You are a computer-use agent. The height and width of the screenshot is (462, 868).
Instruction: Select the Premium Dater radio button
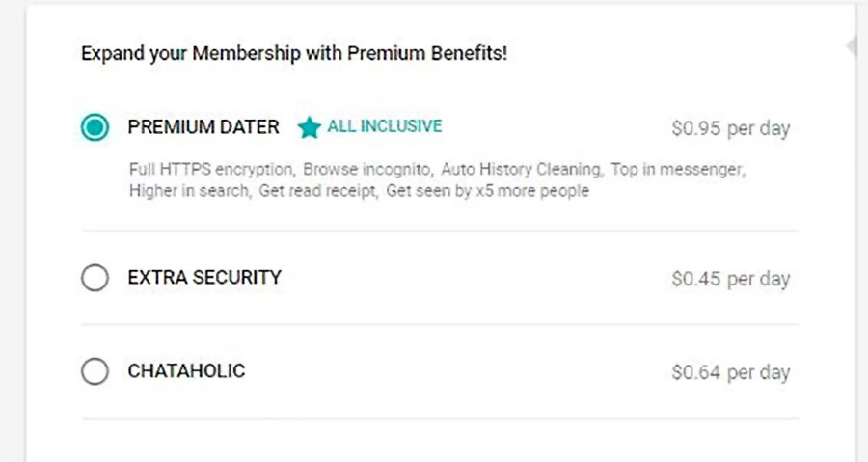[95, 127]
